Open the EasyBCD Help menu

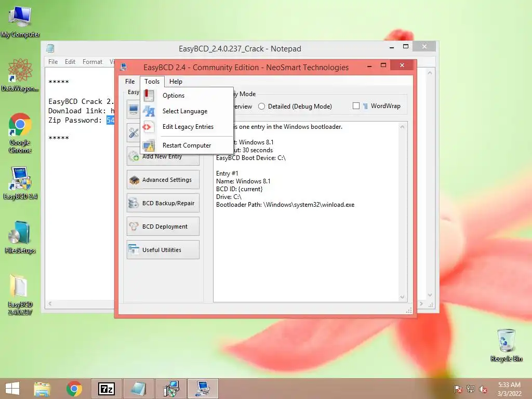[176, 82]
